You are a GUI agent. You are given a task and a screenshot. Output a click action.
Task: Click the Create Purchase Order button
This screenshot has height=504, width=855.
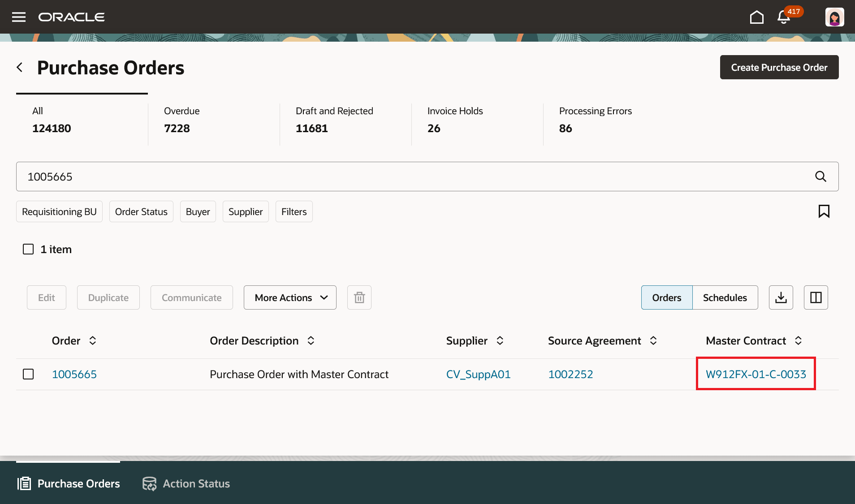click(x=779, y=67)
